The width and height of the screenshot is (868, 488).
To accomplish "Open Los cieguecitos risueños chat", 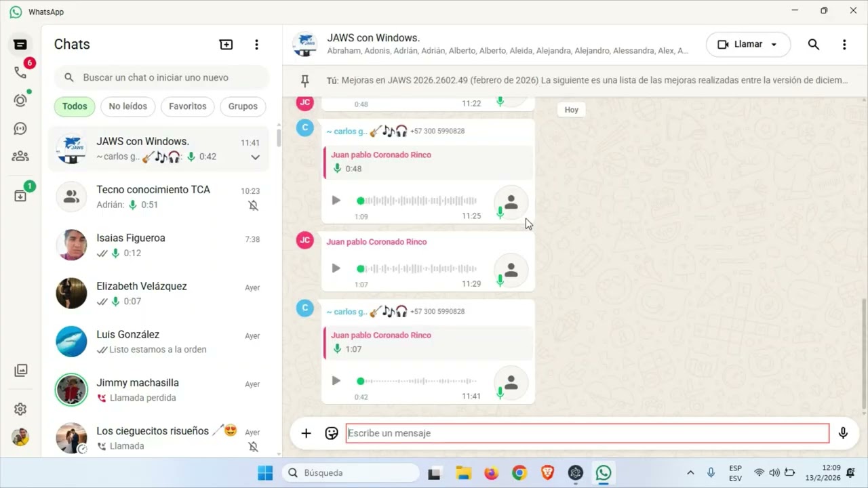I will [159, 438].
